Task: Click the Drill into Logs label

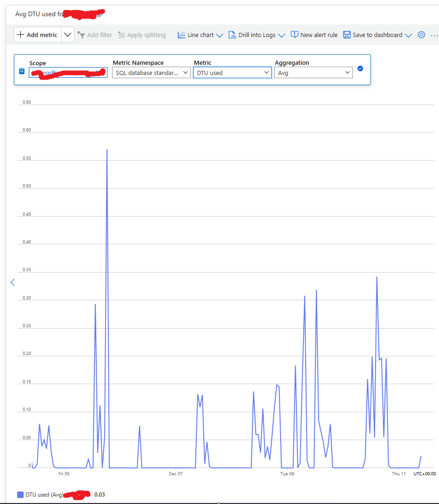Action: point(257,35)
